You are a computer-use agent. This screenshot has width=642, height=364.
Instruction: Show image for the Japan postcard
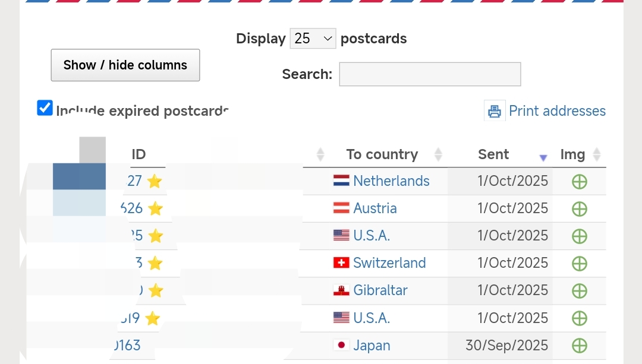point(579,346)
